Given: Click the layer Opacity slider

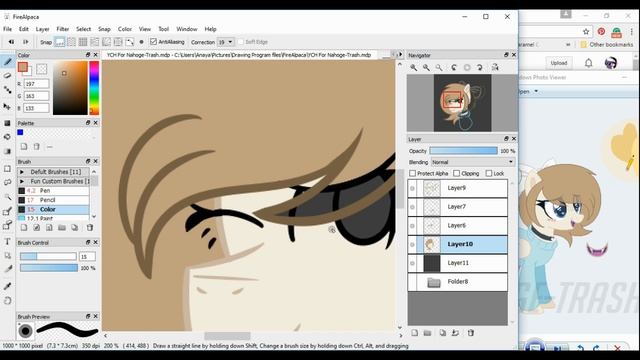Looking at the screenshot, I should click(463, 151).
